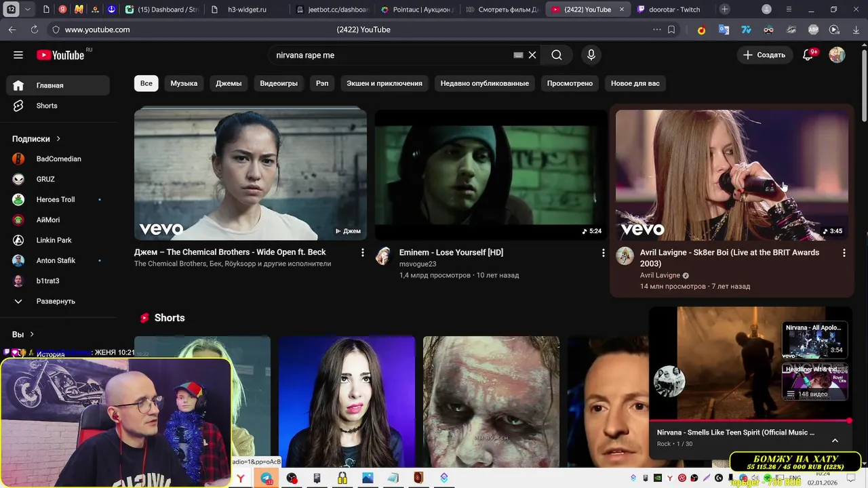The image size is (868, 488).
Task: Expand the Подписки section
Action: (x=37, y=138)
